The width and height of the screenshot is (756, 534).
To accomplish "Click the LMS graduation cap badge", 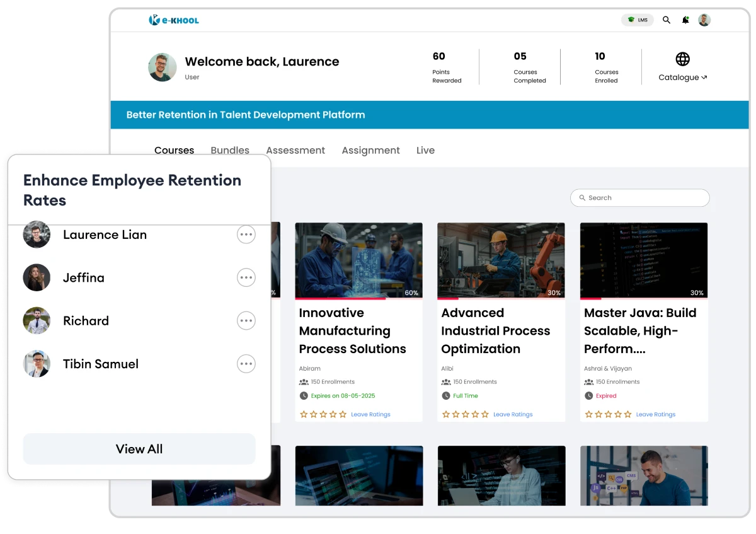I will (638, 20).
